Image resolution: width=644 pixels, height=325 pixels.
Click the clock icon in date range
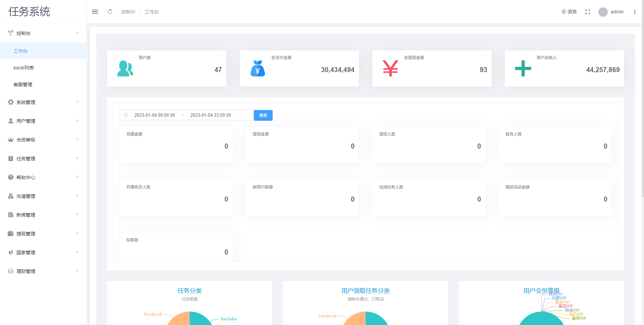[x=126, y=115]
